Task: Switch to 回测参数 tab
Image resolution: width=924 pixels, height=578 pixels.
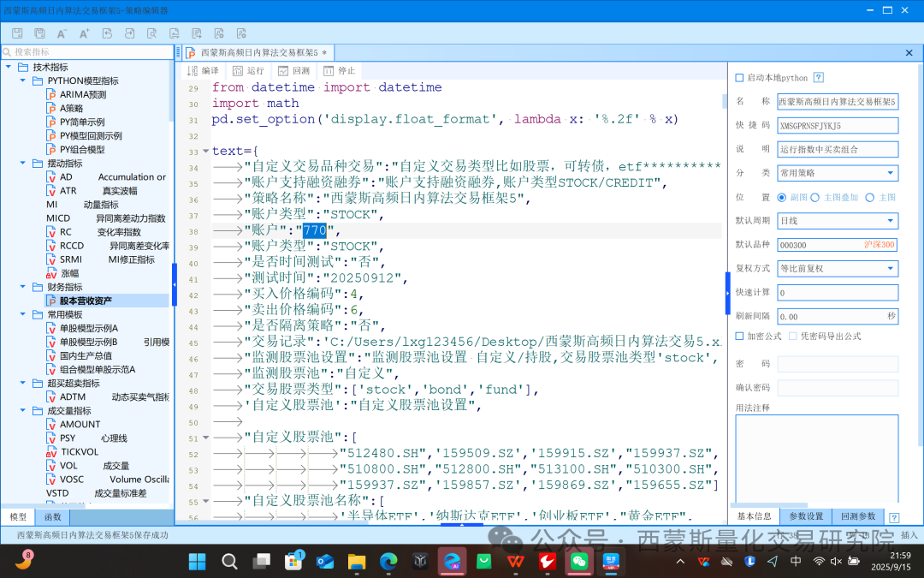Action: [x=858, y=516]
